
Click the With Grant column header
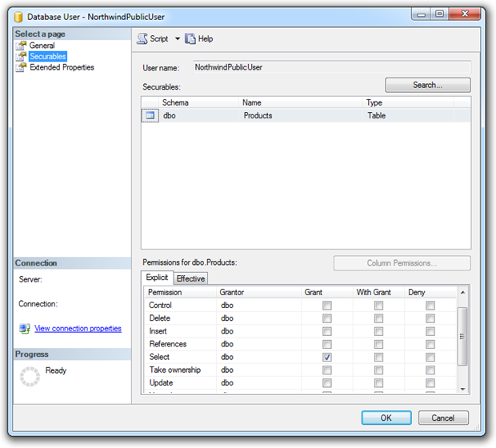[378, 292]
